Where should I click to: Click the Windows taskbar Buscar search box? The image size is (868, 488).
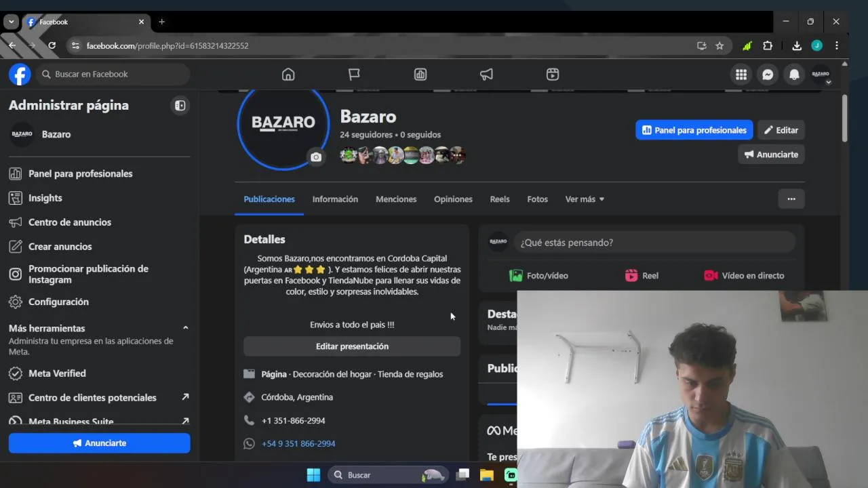[388, 475]
